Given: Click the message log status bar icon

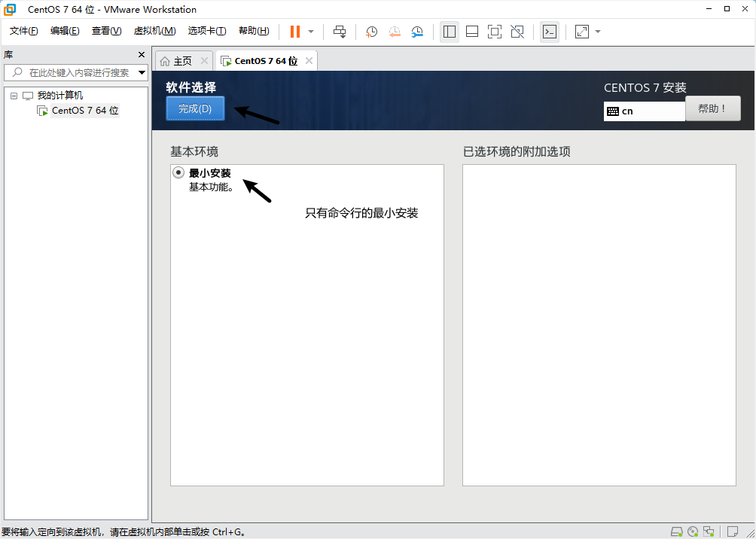Looking at the screenshot, I should coord(733,531).
